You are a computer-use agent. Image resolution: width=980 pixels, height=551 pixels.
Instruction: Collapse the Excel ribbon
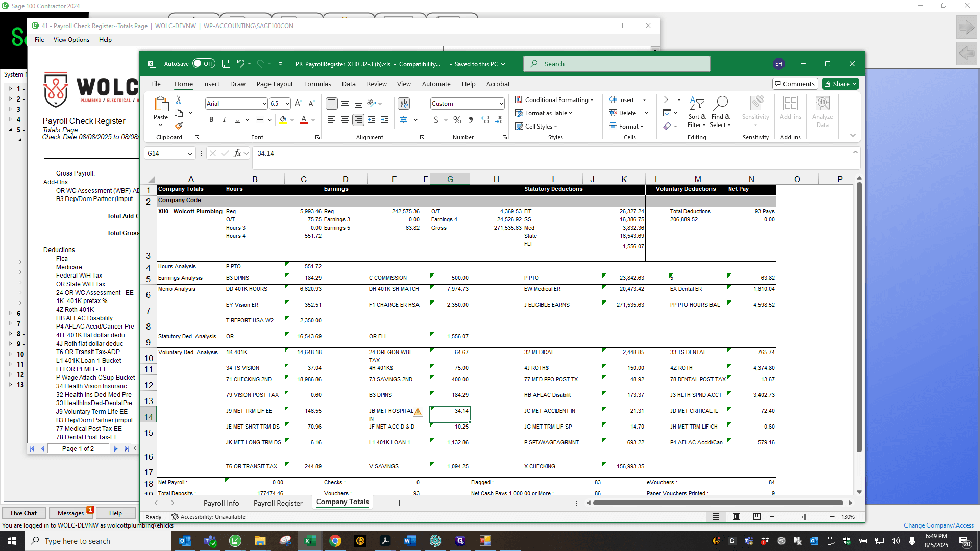pos(853,135)
